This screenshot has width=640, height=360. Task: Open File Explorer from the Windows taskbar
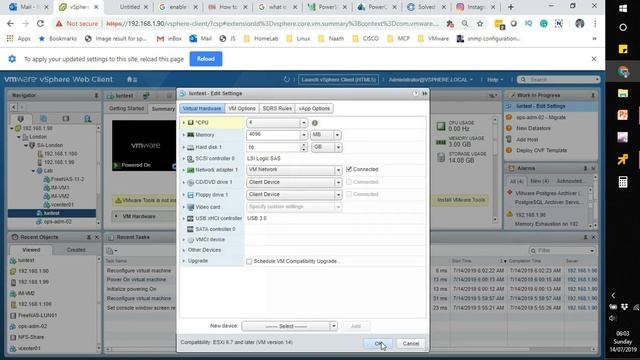tap(623, 93)
